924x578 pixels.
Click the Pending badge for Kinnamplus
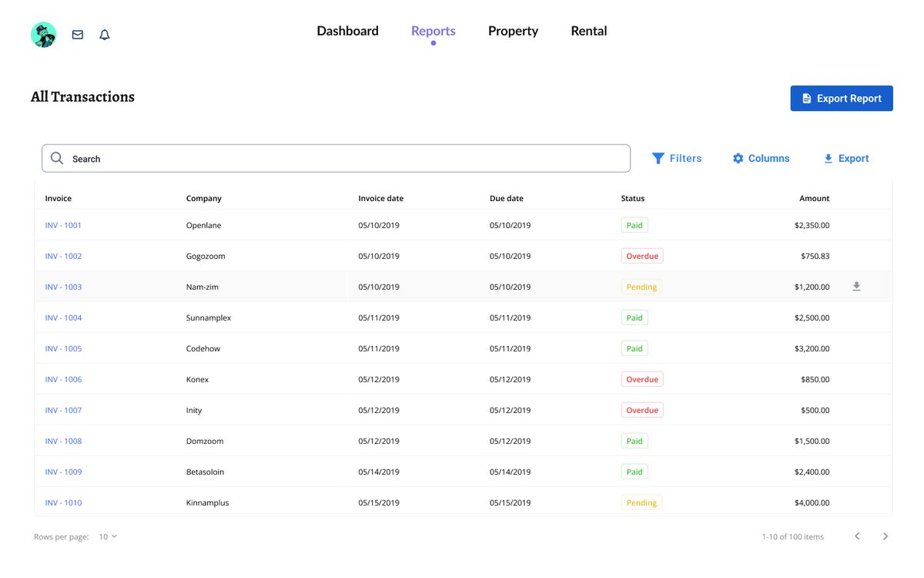[x=641, y=502]
